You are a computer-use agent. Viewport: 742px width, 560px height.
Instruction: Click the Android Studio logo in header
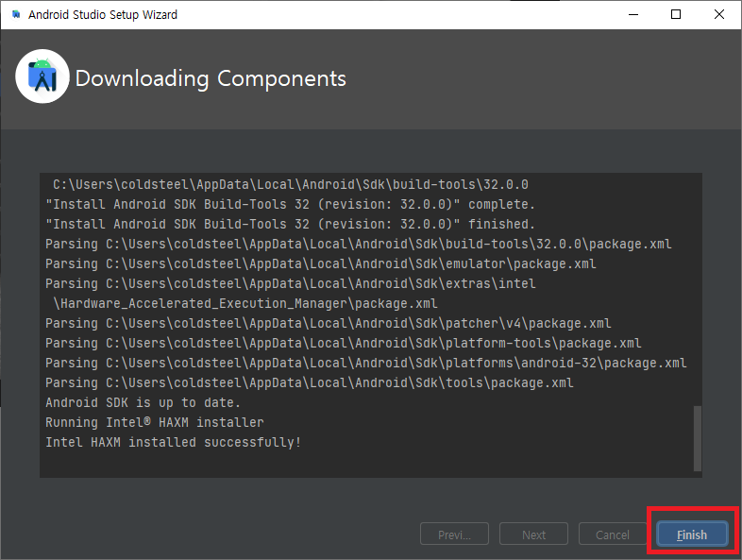click(x=42, y=76)
